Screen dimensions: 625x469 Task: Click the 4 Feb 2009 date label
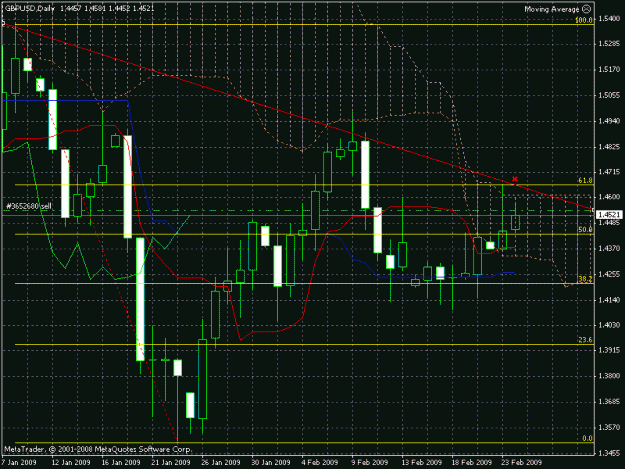coord(320,462)
